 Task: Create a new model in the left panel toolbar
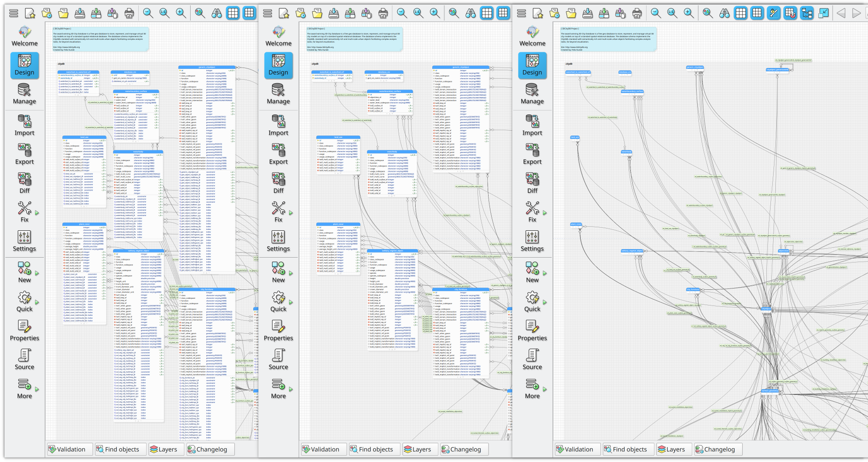pos(30,13)
